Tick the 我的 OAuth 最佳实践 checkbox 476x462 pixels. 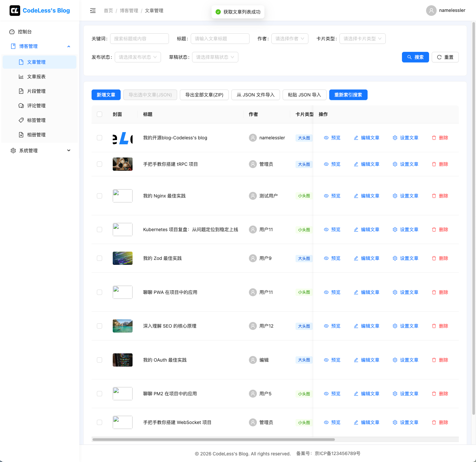coord(99,360)
